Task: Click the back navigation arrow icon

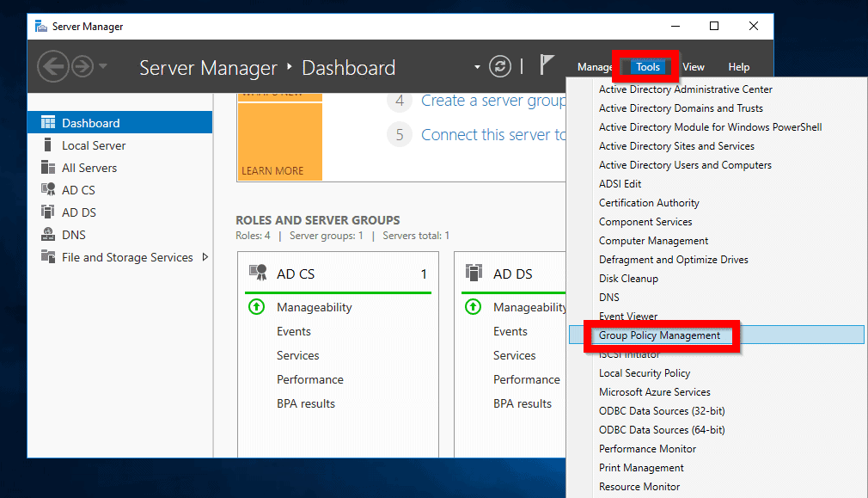Action: [x=52, y=66]
